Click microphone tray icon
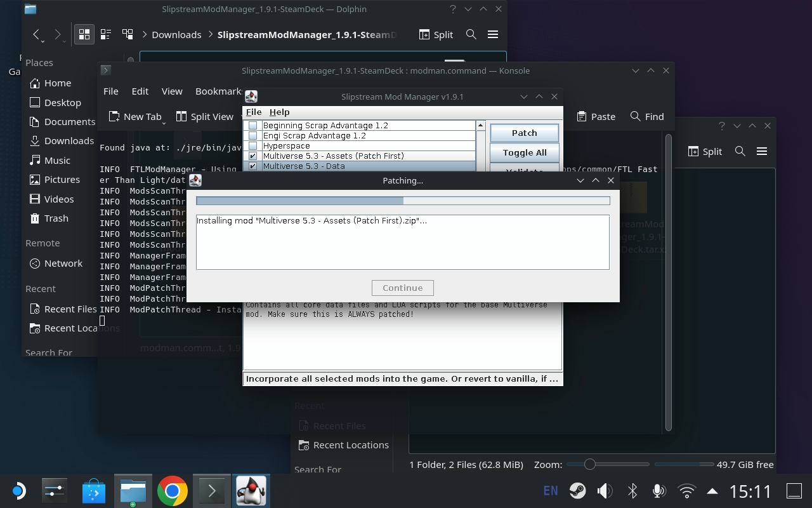Screen dimensions: 812x508 pos(658,491)
